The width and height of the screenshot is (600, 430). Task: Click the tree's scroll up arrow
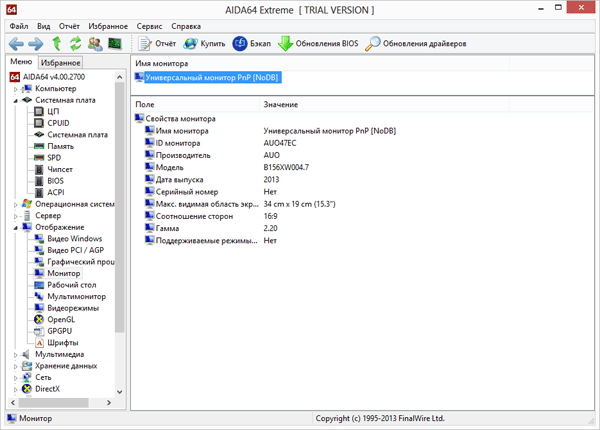[119, 77]
